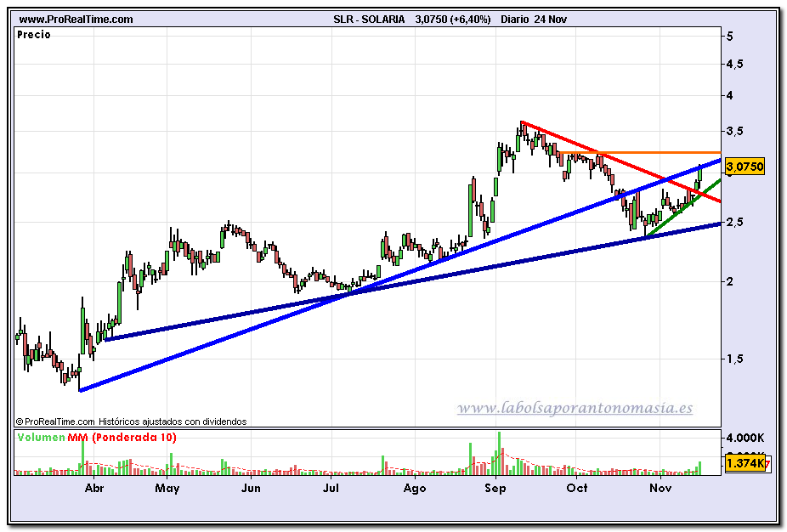Screen dimensions: 787x532
Task: Click the Diario 24 Nov timeframe label
Action: click(x=534, y=19)
